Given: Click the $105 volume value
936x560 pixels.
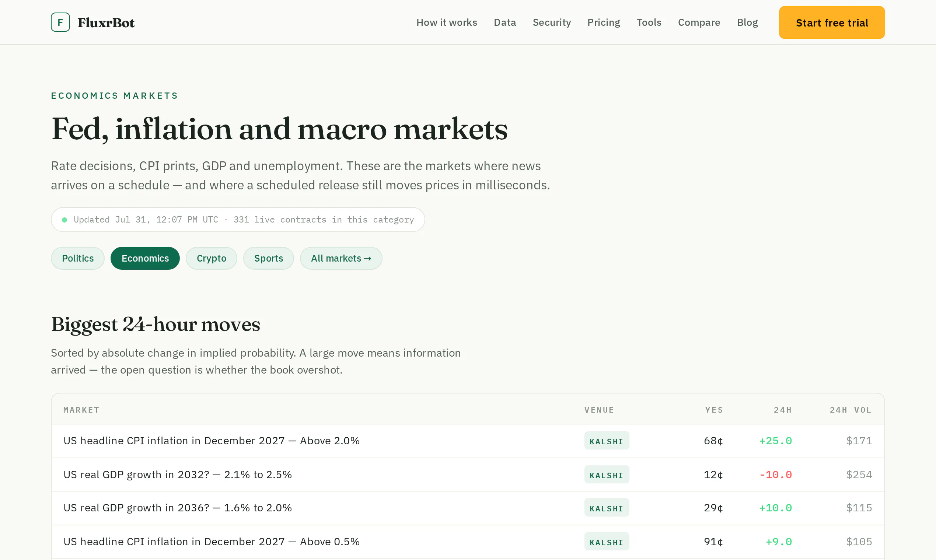Looking at the screenshot, I should pos(859,542).
